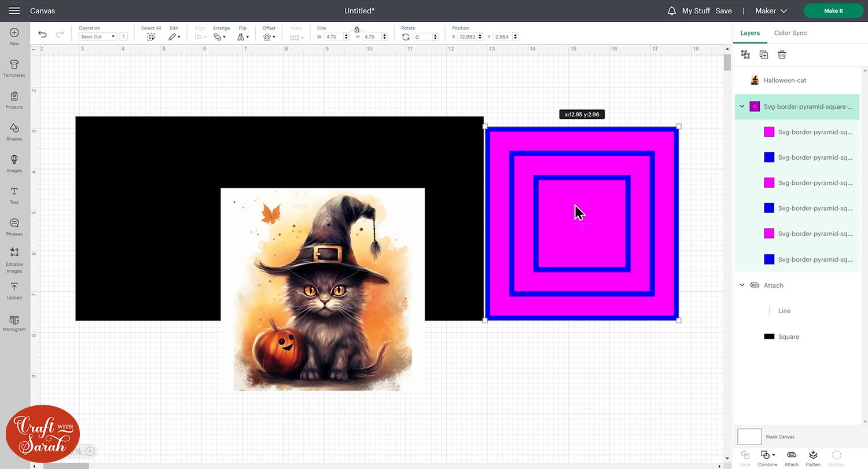Open the Upload panel

pos(14,291)
